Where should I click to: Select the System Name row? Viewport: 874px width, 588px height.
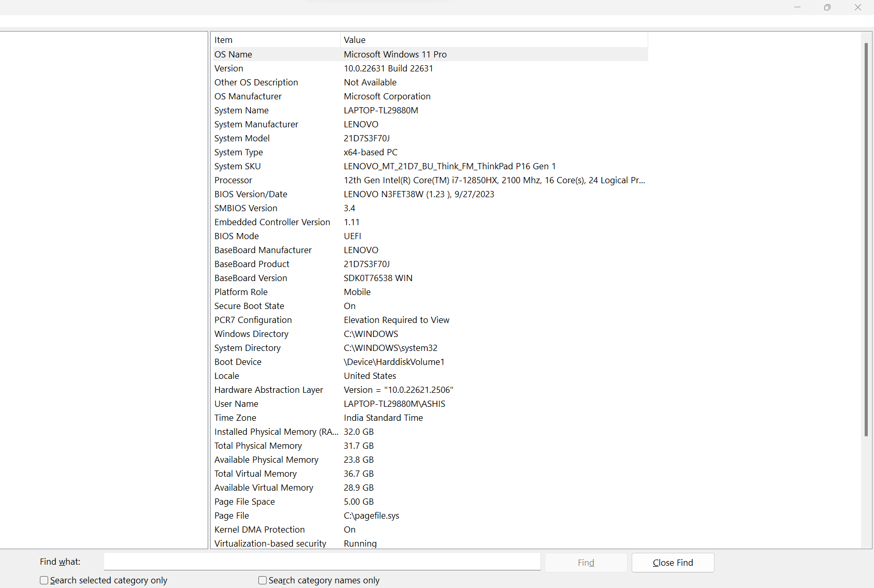click(x=430, y=110)
